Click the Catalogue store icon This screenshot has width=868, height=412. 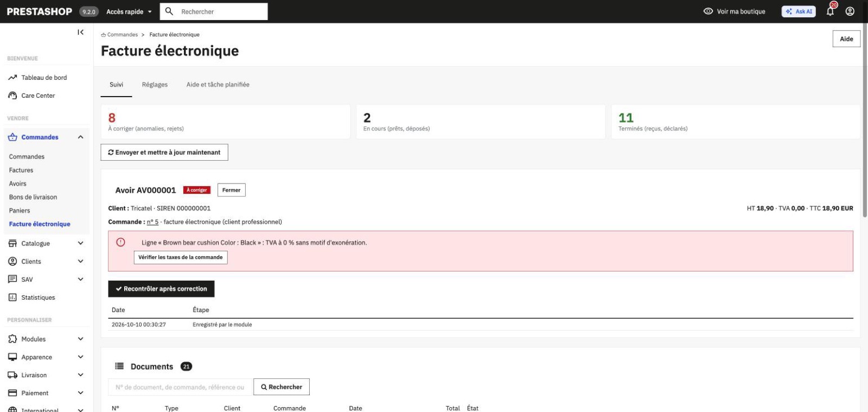[12, 244]
